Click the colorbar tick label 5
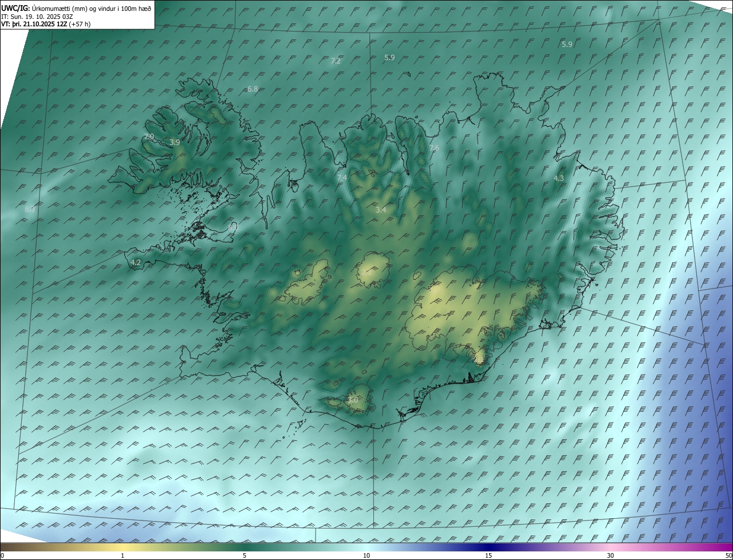This screenshot has height=560, width=733. [x=245, y=555]
